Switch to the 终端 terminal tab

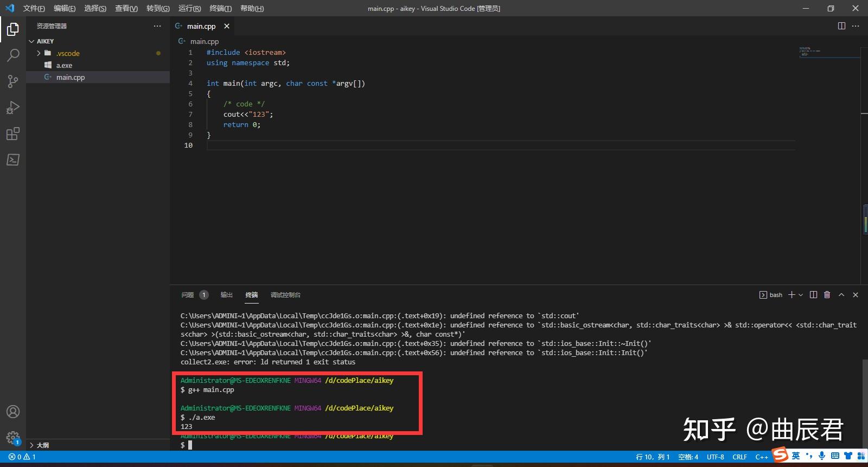point(252,295)
